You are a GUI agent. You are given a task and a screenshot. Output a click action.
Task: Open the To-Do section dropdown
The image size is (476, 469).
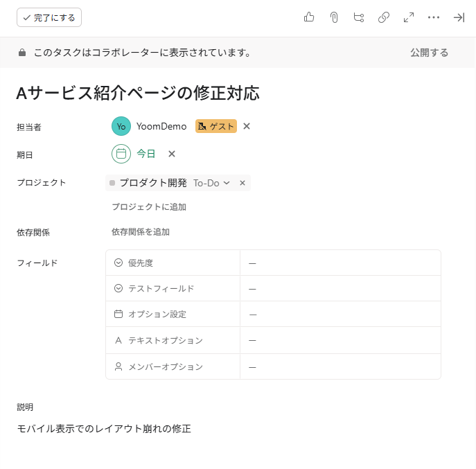pyautogui.click(x=211, y=183)
